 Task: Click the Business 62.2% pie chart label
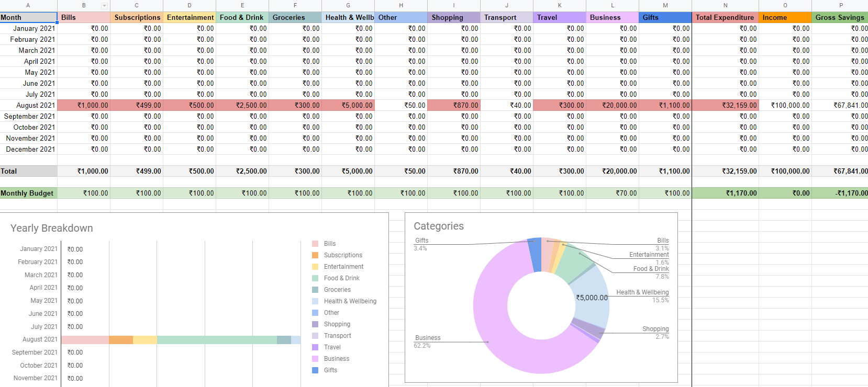pyautogui.click(x=427, y=342)
